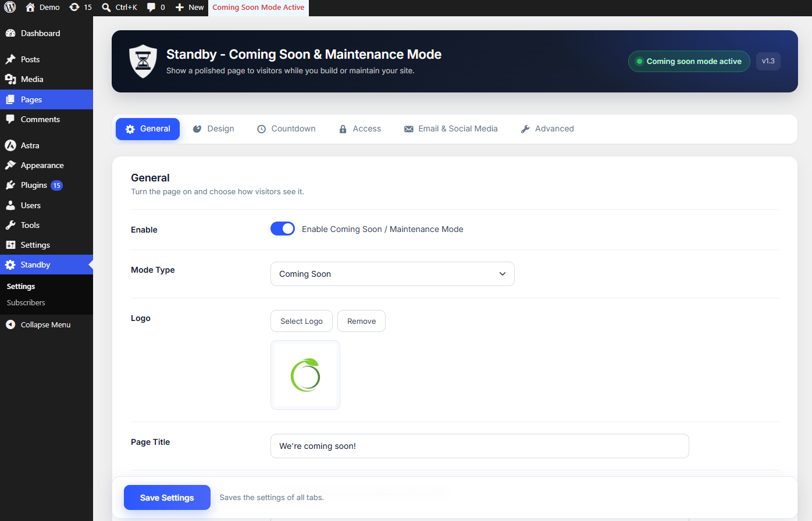Click the Page Title input field
Viewport: 812px width, 521px height.
(x=480, y=446)
